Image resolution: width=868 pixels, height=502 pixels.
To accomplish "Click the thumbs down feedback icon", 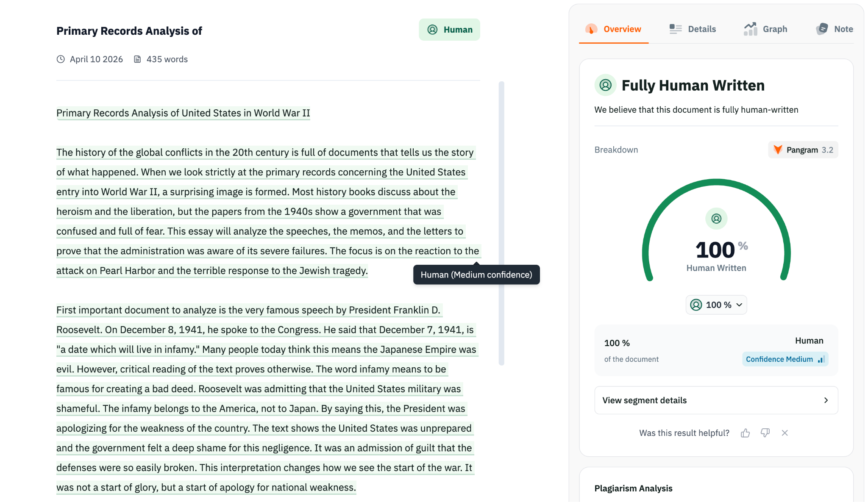I will pyautogui.click(x=765, y=433).
